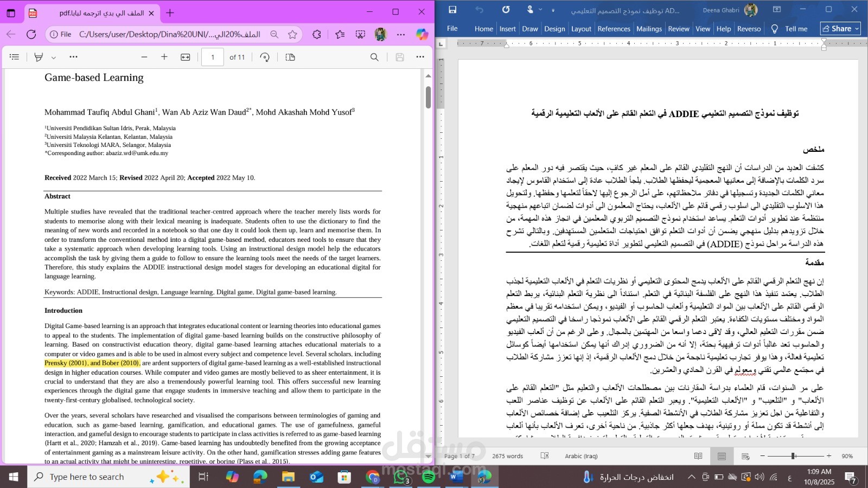The height and width of the screenshot is (488, 868).
Task: Click the Share button in Word
Action: [x=840, y=29]
